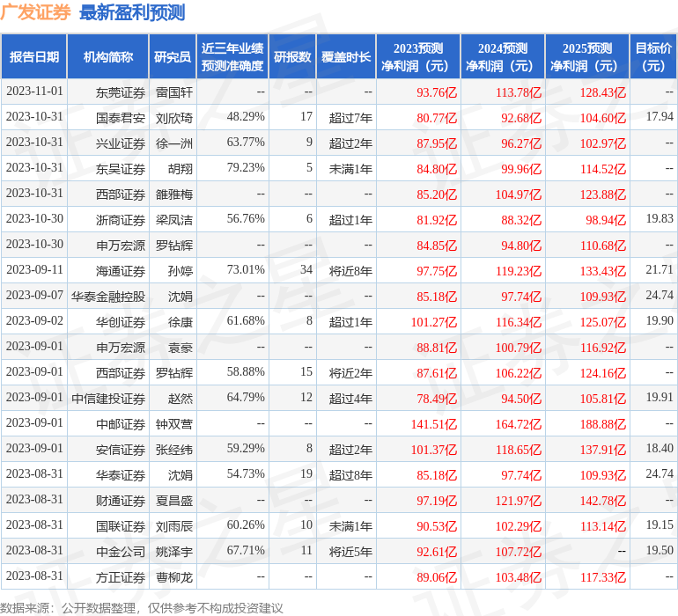Click target price 18.40
Viewport: 678px width, 616px height.
660,448
